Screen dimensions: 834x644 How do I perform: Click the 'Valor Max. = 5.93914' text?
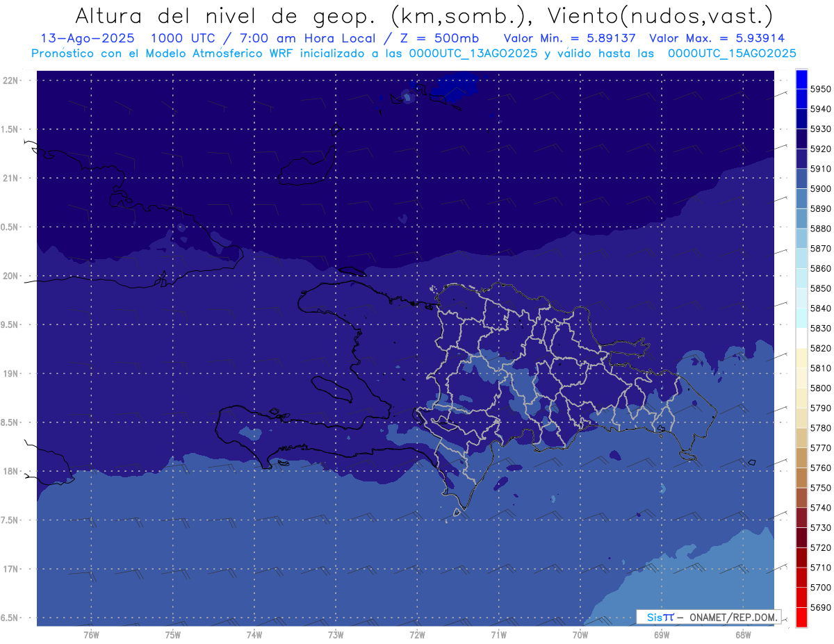(x=717, y=38)
